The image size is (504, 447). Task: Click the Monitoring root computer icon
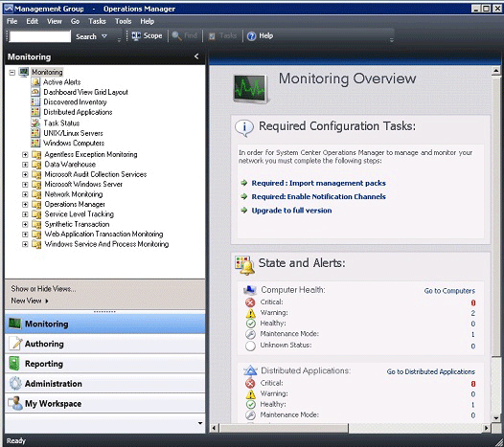pyautogui.click(x=24, y=72)
